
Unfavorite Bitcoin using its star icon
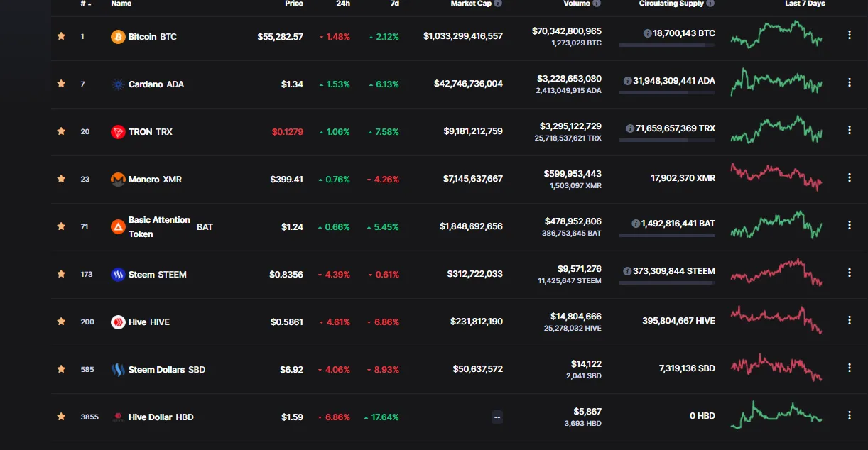pyautogui.click(x=61, y=36)
